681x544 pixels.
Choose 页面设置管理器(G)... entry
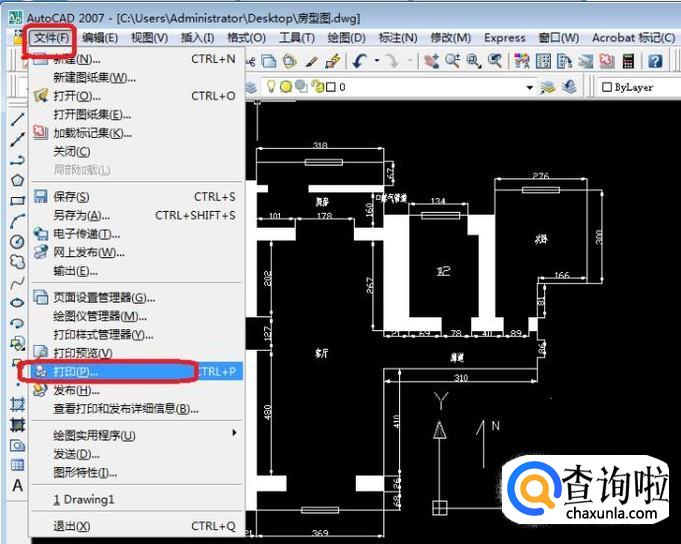pos(136,297)
